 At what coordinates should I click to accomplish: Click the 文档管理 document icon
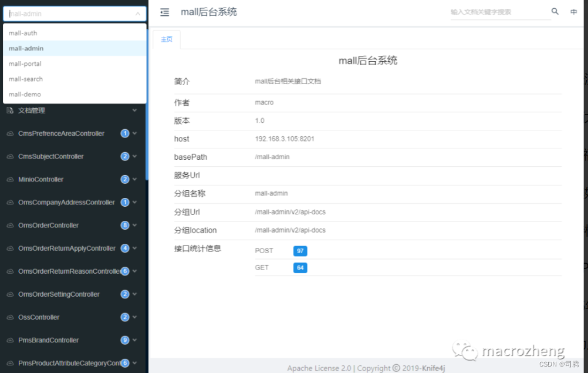(x=9, y=110)
